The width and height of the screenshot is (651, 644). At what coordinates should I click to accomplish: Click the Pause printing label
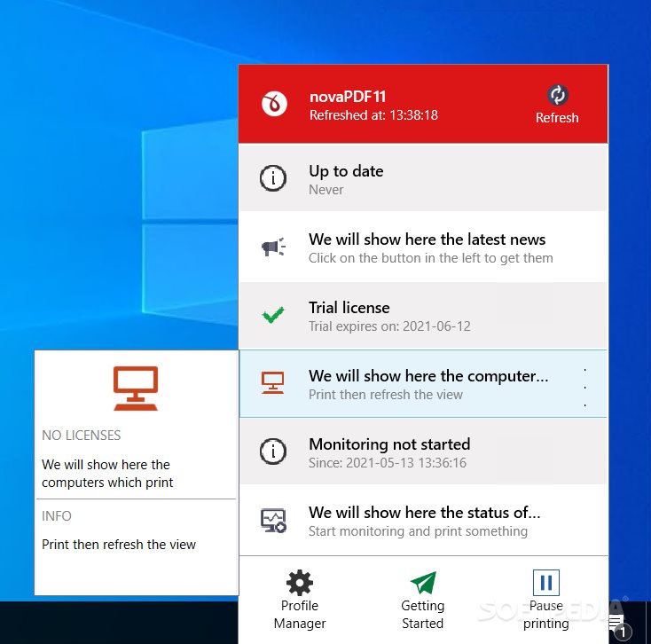click(546, 615)
